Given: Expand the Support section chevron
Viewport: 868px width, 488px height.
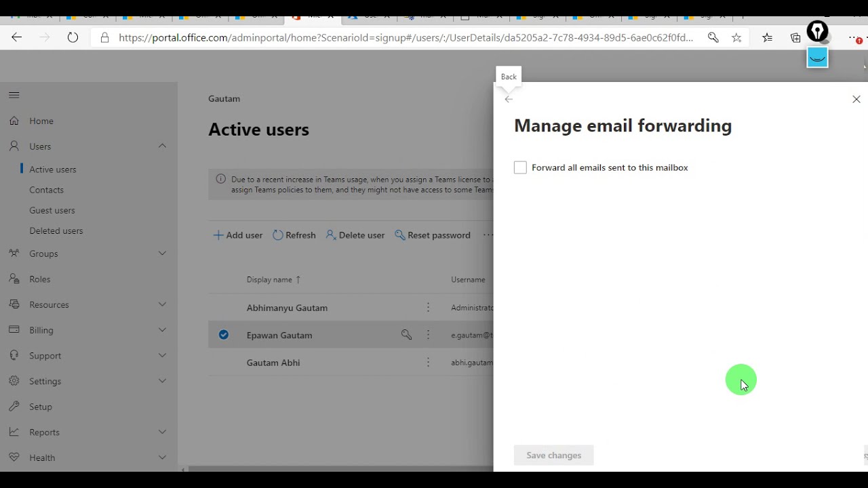Looking at the screenshot, I should click(163, 355).
